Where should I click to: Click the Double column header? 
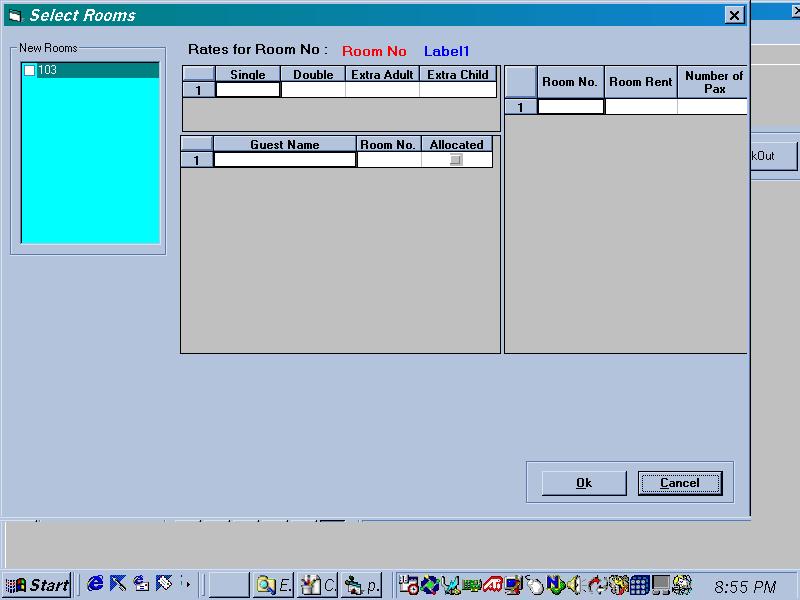pyautogui.click(x=313, y=74)
